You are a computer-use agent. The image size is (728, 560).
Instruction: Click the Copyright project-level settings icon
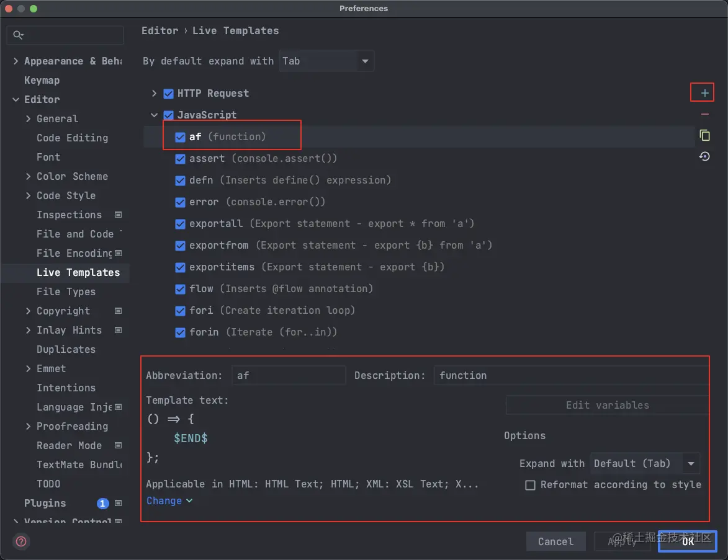pyautogui.click(x=118, y=311)
